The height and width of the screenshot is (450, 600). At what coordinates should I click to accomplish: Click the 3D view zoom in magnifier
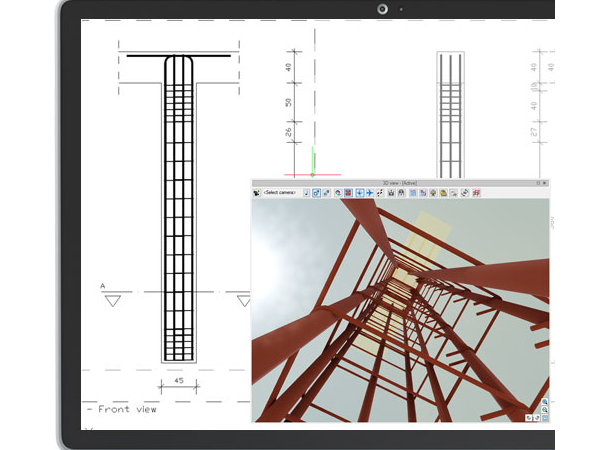(545, 402)
